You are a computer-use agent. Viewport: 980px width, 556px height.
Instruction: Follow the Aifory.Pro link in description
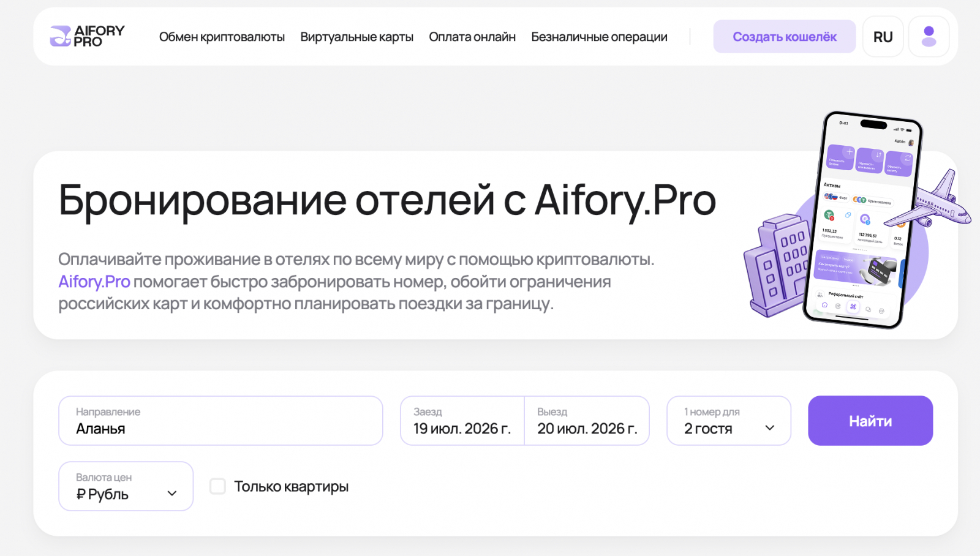click(x=94, y=282)
